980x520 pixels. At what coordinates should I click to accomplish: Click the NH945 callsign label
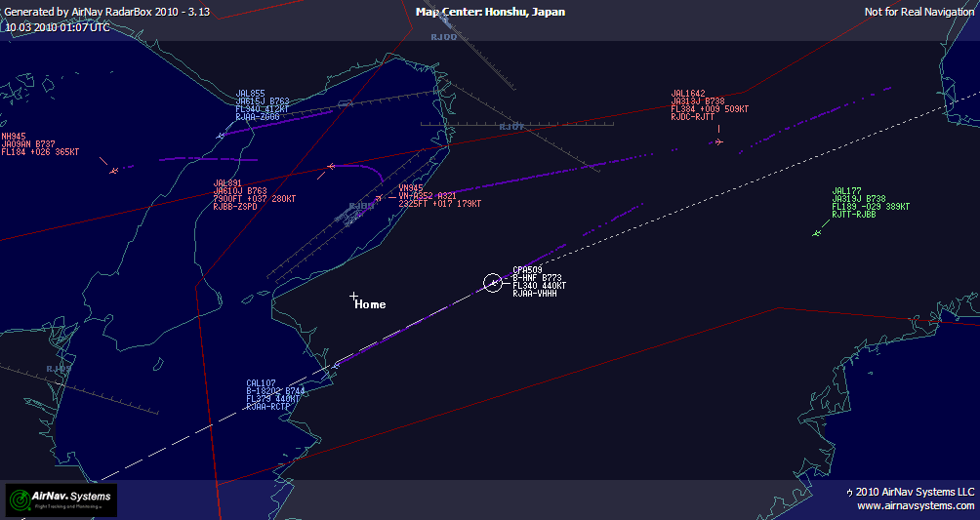[13, 137]
